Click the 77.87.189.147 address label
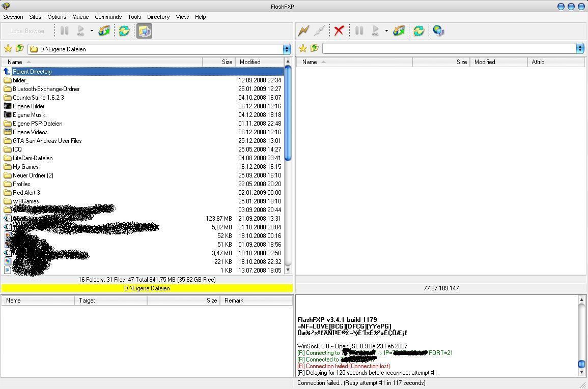The height and width of the screenshot is (389, 588). pos(441,288)
